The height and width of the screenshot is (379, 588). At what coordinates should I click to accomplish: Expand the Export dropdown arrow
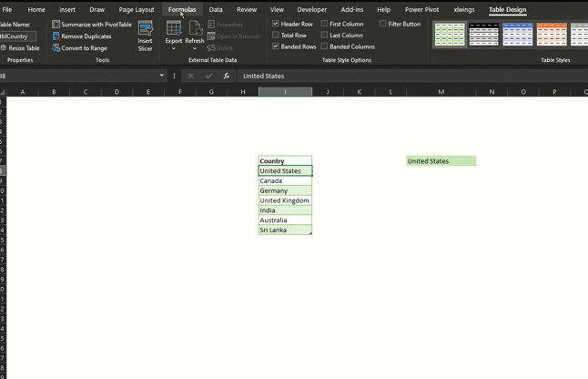click(174, 48)
